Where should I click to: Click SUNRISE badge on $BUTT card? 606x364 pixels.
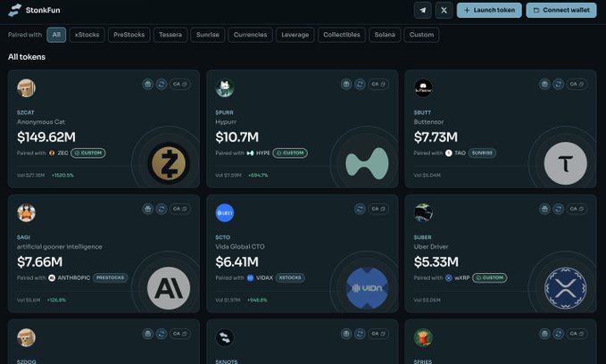coord(482,153)
